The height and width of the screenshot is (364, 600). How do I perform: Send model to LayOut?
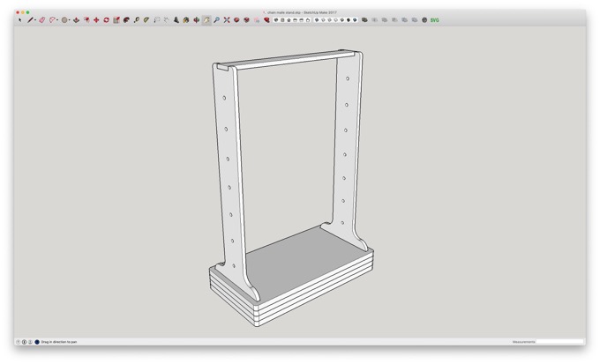pyautogui.click(x=257, y=20)
